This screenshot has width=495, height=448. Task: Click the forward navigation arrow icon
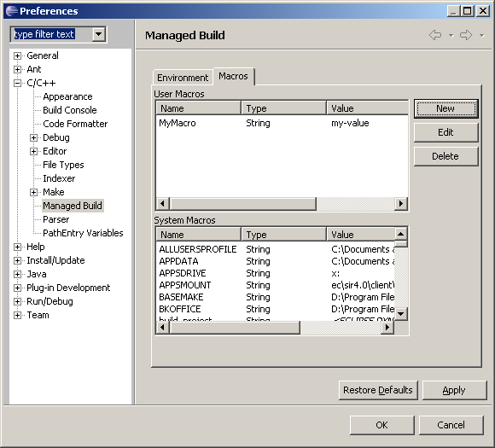466,35
